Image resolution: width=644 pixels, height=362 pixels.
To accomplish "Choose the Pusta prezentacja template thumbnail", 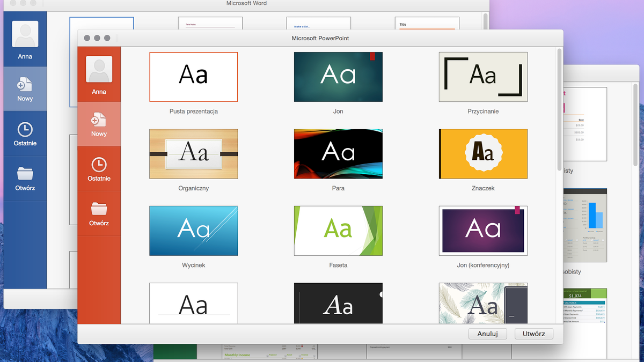I will 194,77.
